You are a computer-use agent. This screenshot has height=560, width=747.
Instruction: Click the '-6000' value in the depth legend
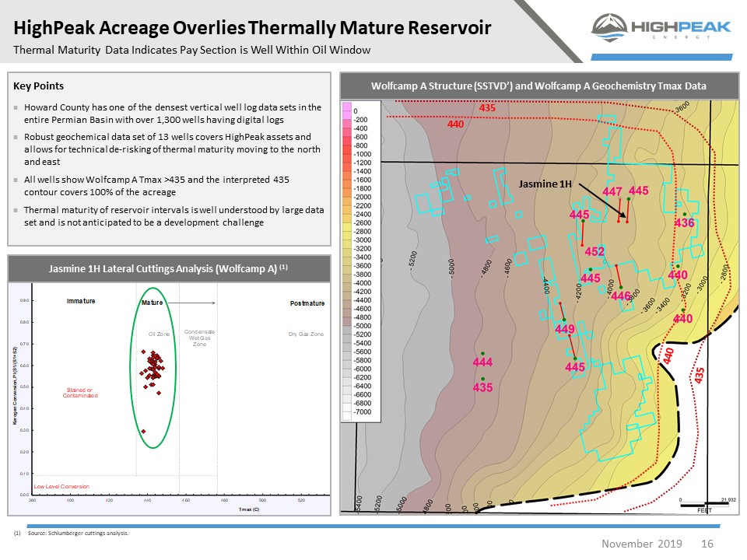click(x=362, y=369)
